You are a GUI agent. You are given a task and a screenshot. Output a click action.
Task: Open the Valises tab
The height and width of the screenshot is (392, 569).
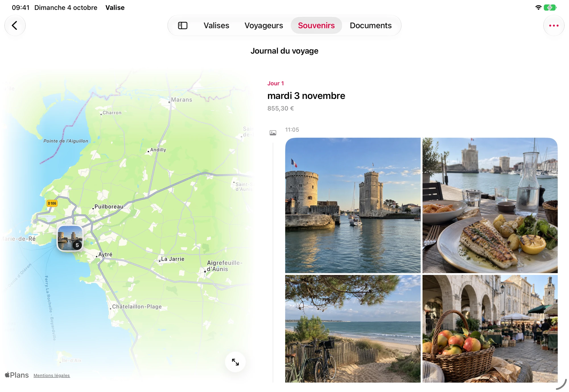point(216,26)
